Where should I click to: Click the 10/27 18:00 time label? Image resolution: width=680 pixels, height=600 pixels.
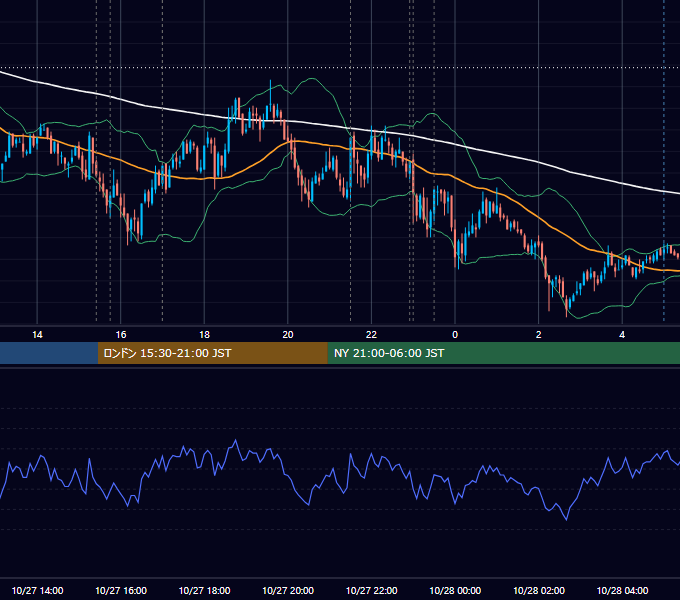tap(204, 590)
